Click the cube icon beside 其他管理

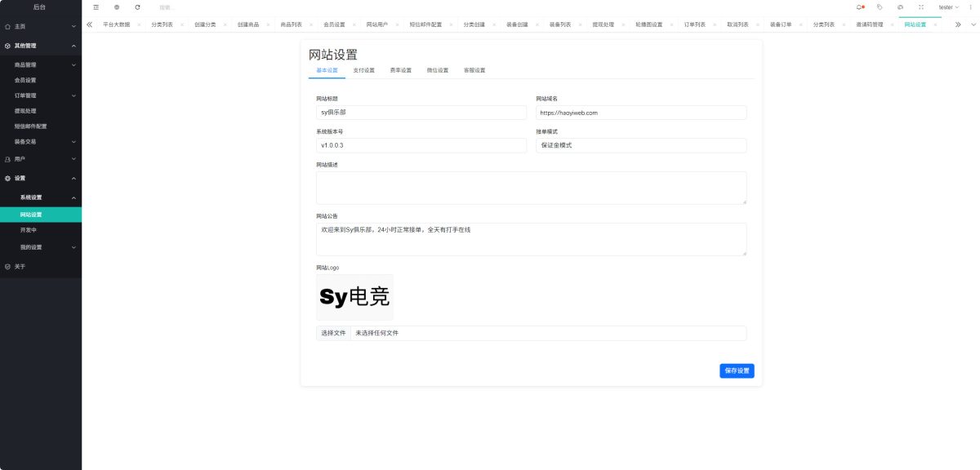(7, 46)
